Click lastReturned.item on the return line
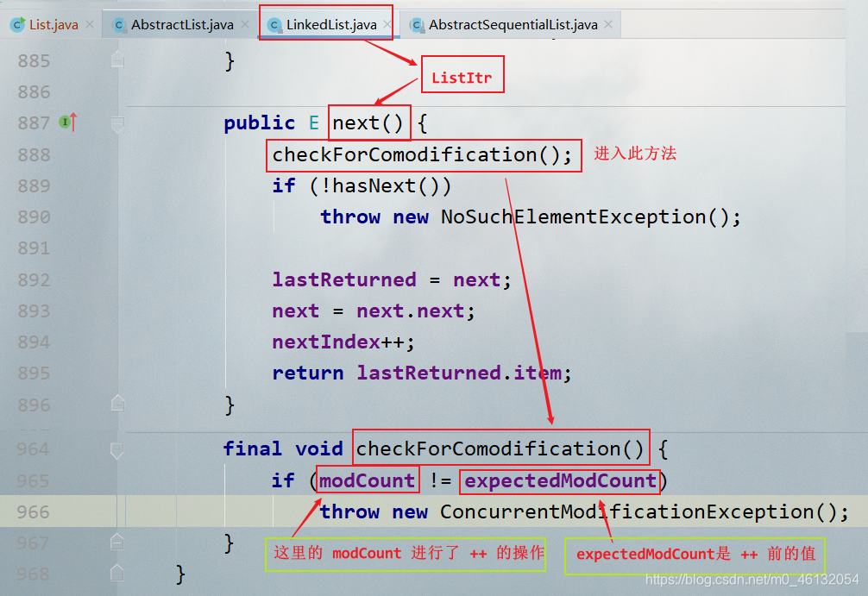The height and width of the screenshot is (596, 868). click(x=459, y=373)
